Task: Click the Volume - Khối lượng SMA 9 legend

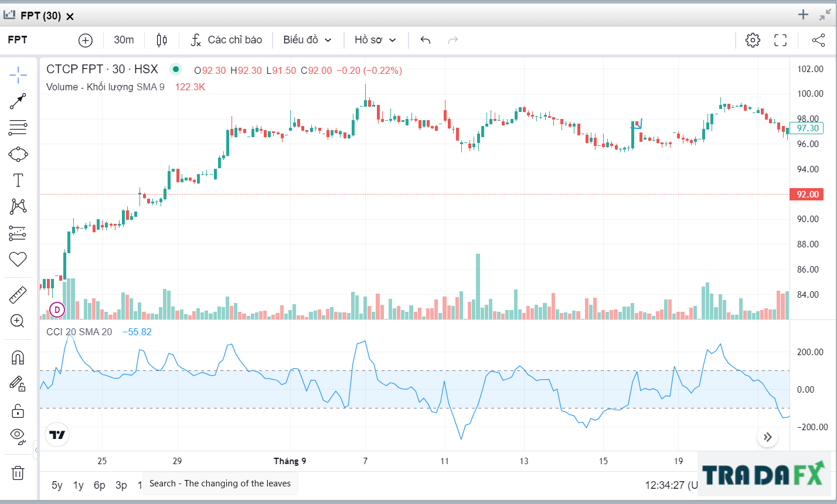Action: pyautogui.click(x=106, y=87)
